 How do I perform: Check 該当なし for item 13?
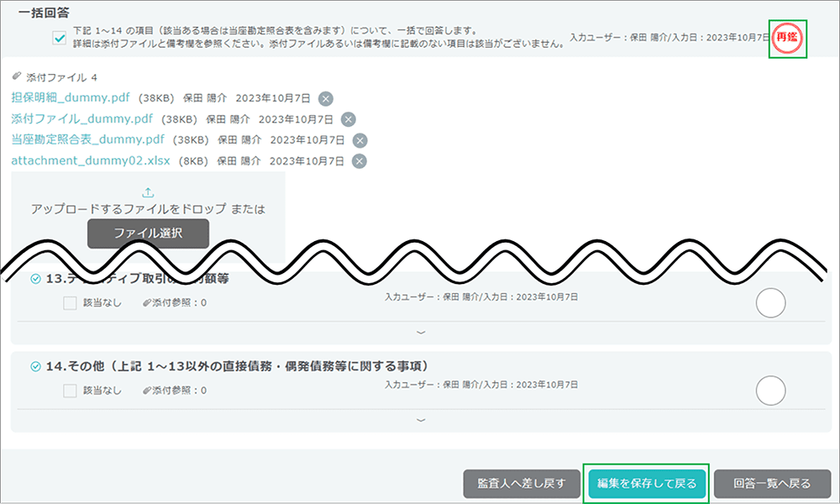click(x=70, y=302)
